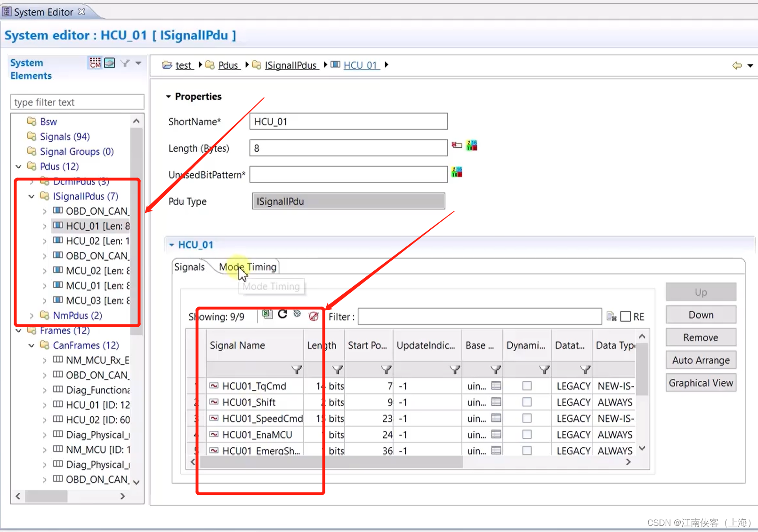Select the Signal Groups (0) tree item

pyautogui.click(x=76, y=152)
